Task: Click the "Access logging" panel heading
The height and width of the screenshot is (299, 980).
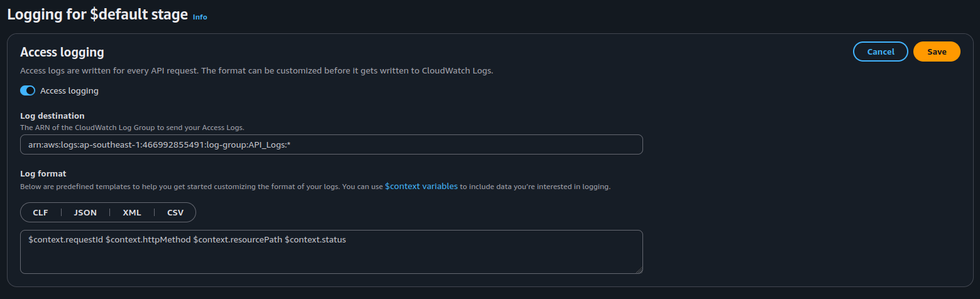Action: coord(62,52)
